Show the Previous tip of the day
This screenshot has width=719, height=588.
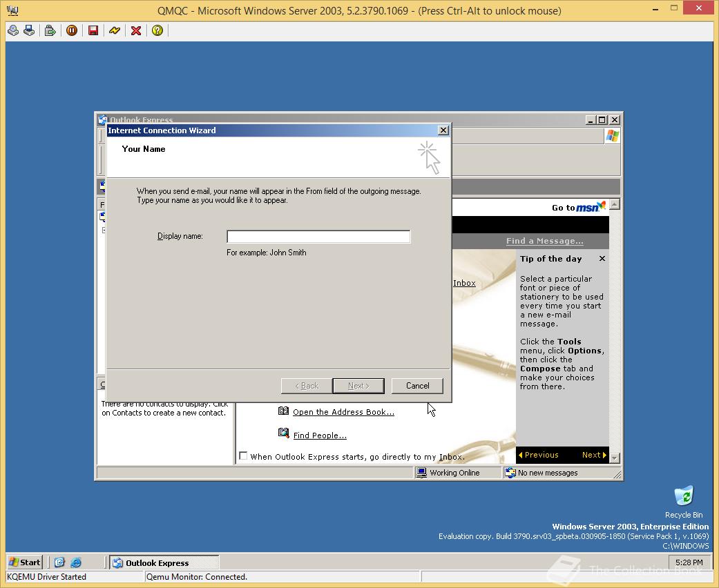(538, 455)
